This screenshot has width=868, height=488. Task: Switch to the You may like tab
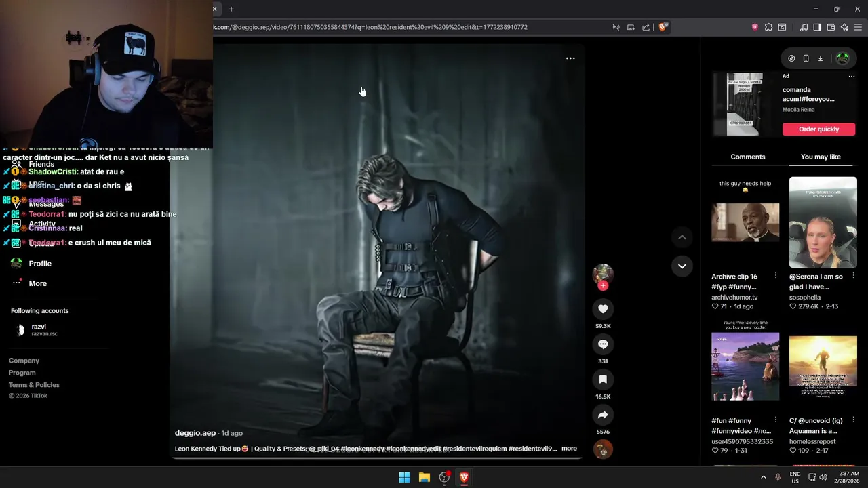click(821, 157)
